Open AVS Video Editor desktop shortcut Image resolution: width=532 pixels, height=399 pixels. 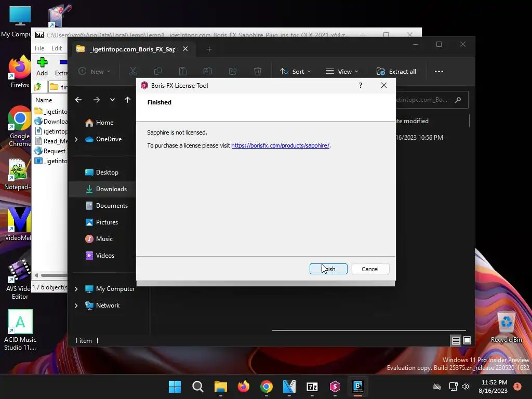pos(19,279)
